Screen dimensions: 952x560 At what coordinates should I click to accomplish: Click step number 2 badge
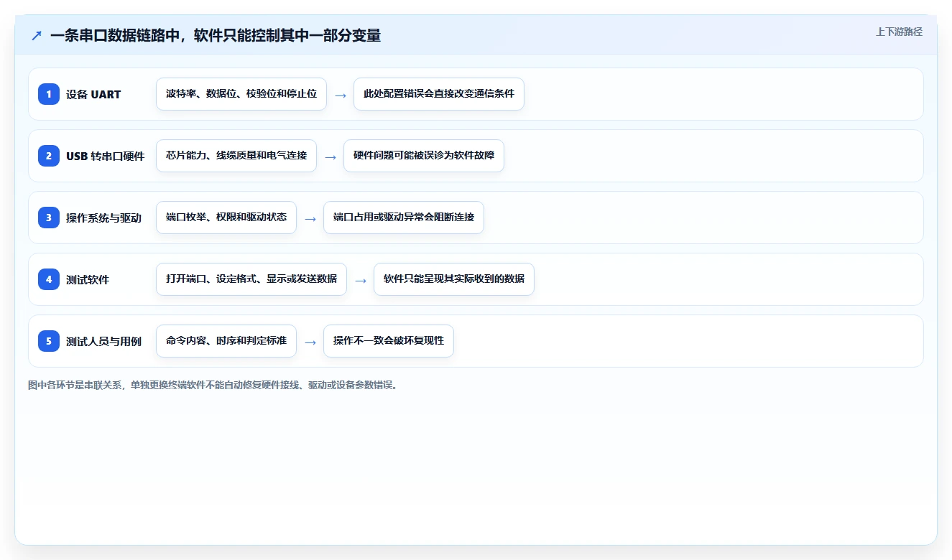[x=49, y=156]
